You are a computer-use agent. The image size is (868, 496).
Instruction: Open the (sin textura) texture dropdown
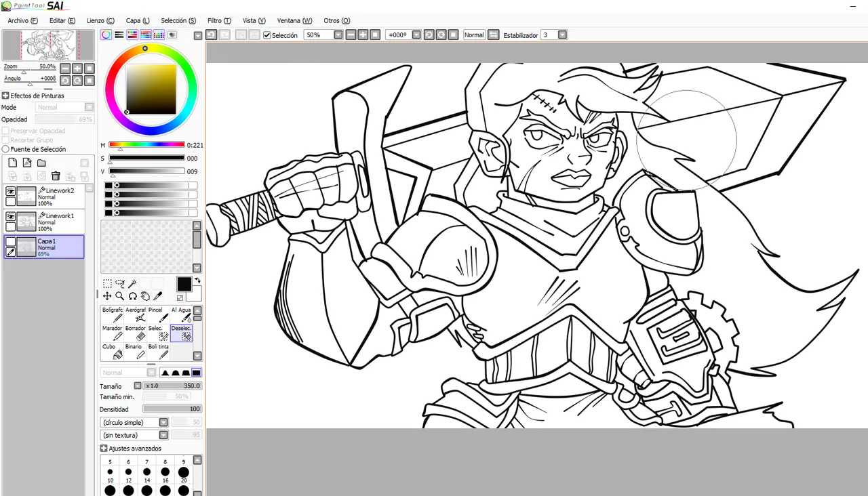click(x=163, y=435)
